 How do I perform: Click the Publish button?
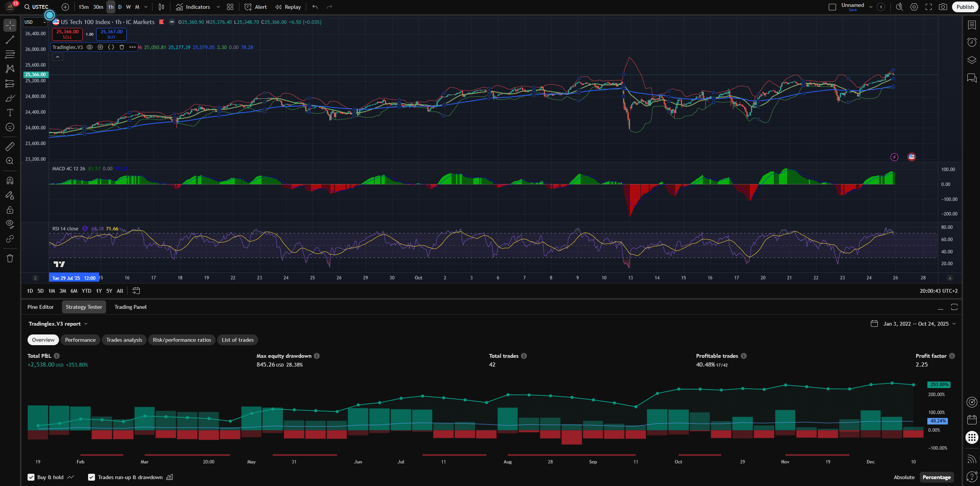click(x=965, y=7)
